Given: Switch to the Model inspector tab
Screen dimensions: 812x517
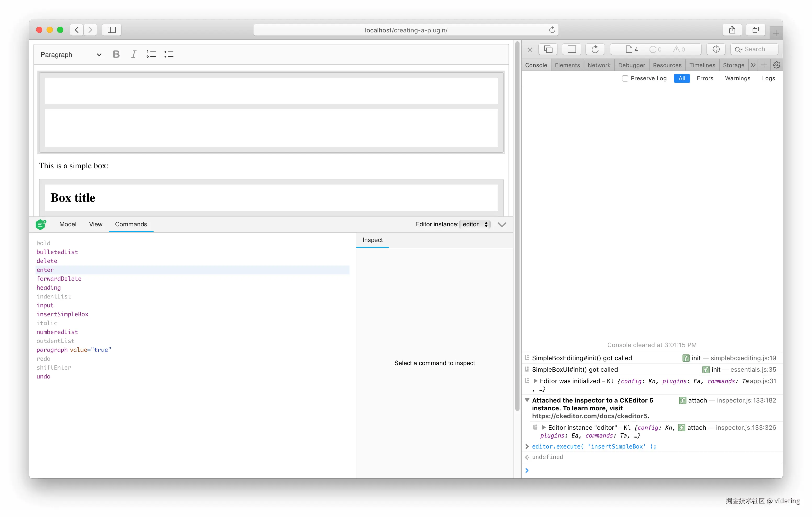Looking at the screenshot, I should tap(67, 224).
